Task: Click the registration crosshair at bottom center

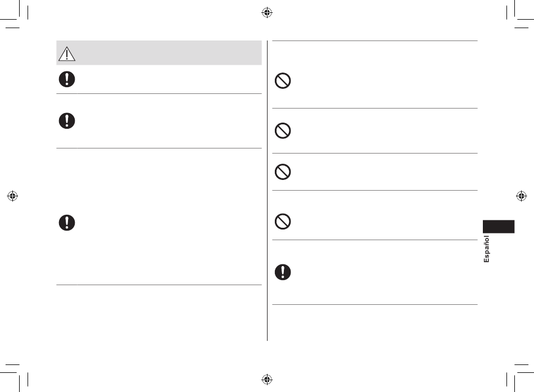Action: tap(267, 379)
